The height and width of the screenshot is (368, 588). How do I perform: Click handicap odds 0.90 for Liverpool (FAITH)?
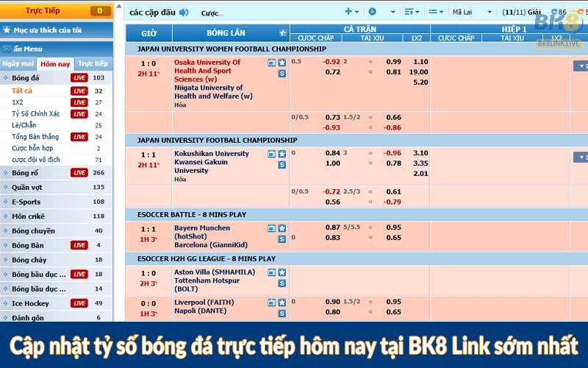click(x=333, y=302)
